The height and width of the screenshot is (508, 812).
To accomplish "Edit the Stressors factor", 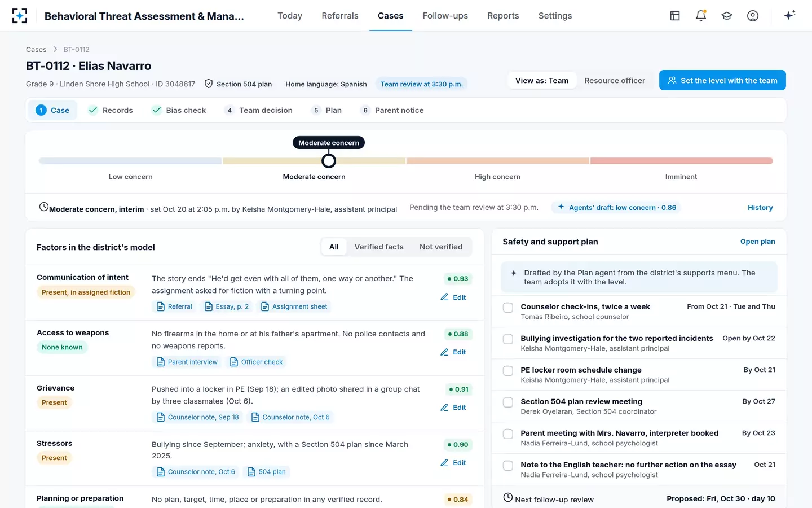I will 453,463.
